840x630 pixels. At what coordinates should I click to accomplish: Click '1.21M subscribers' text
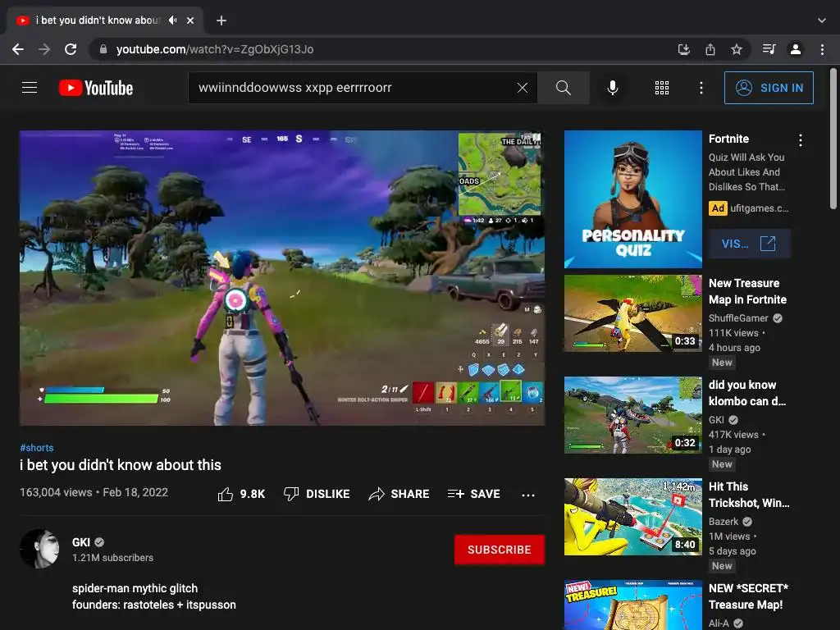pos(113,558)
